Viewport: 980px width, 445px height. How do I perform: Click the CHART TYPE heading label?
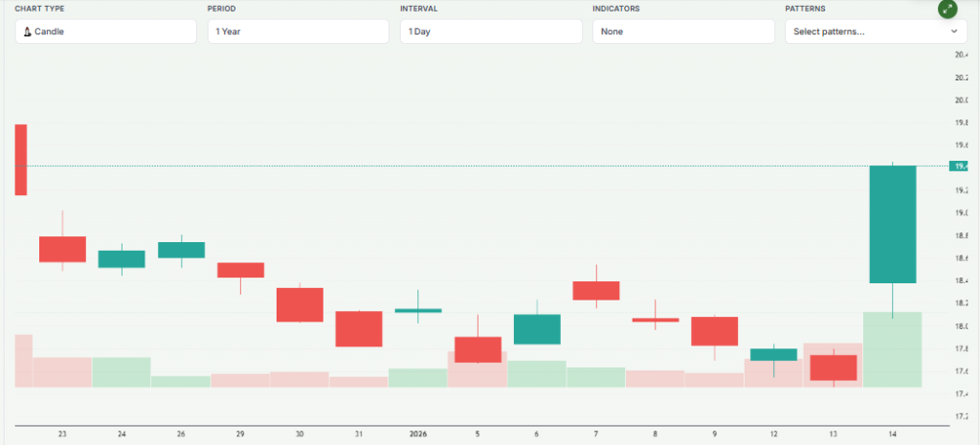point(39,9)
